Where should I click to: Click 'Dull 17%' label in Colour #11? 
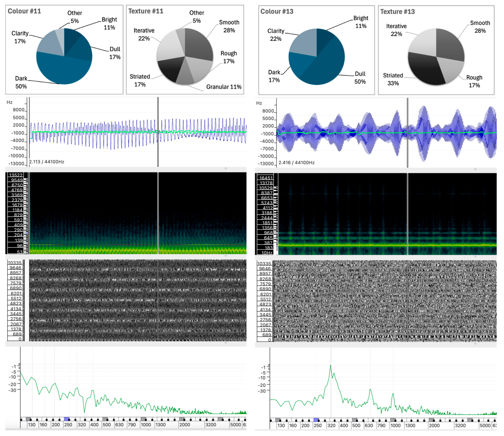point(115,53)
